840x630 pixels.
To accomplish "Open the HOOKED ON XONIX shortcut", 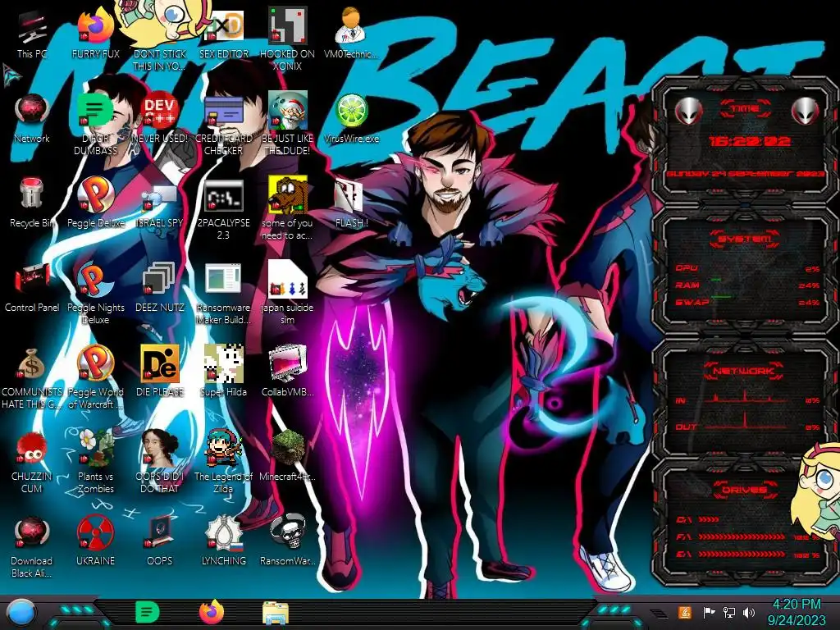I will click(x=287, y=40).
